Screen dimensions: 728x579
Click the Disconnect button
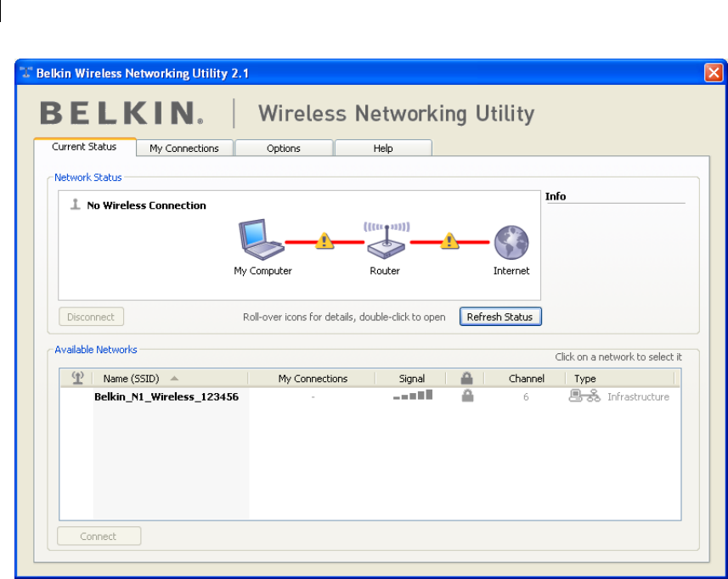tap(91, 317)
